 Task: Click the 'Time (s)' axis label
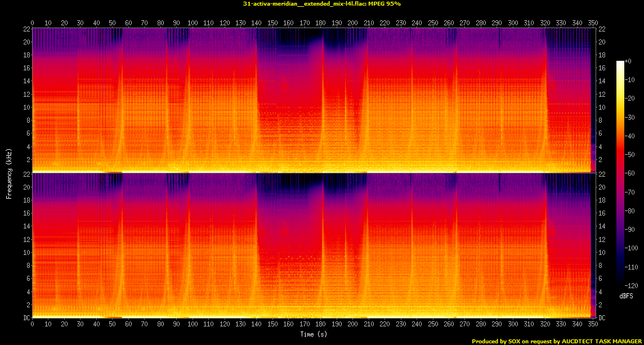[x=314, y=334]
